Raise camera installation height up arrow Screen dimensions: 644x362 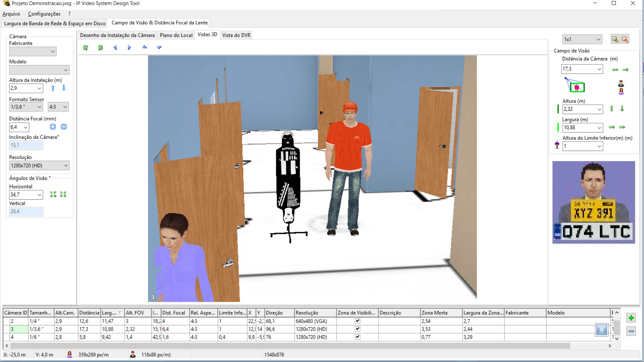point(53,88)
